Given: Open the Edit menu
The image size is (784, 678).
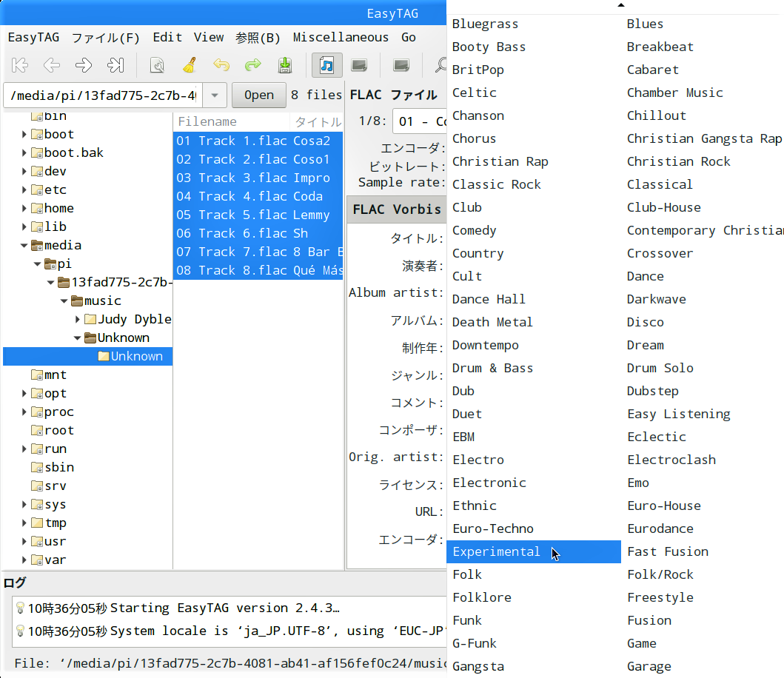Looking at the screenshot, I should point(167,38).
